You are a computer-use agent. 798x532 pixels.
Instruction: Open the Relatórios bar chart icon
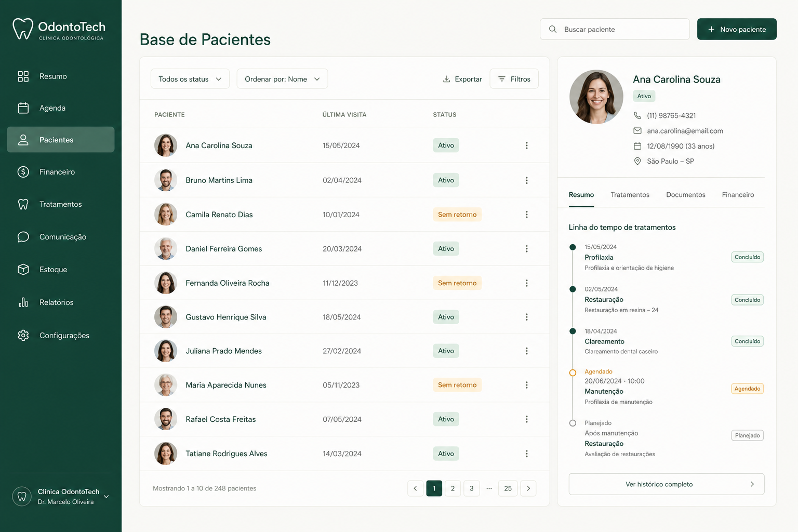(23, 302)
